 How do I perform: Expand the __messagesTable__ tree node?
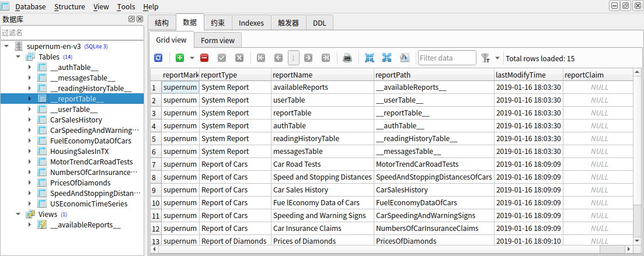coord(30,78)
